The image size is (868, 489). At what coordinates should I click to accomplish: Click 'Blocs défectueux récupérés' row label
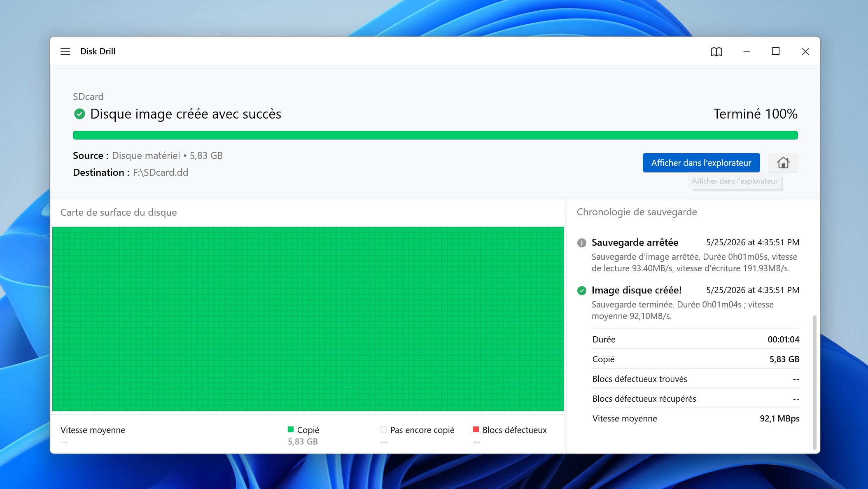[x=644, y=399]
